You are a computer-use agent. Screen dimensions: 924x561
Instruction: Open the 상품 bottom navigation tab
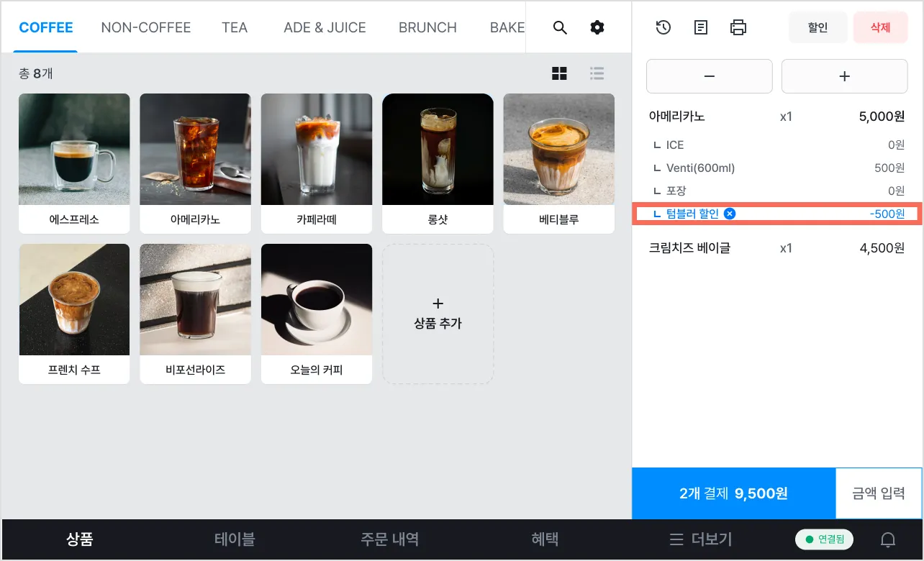tap(79, 539)
